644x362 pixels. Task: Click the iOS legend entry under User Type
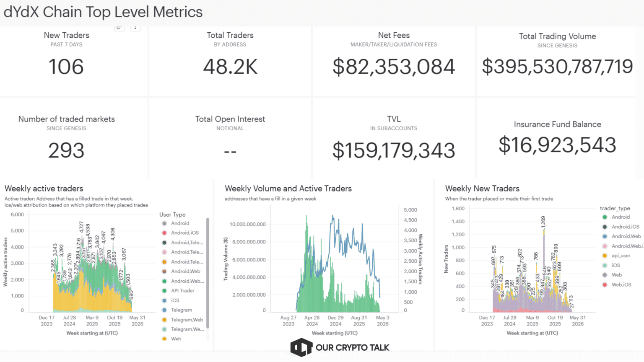(175, 300)
